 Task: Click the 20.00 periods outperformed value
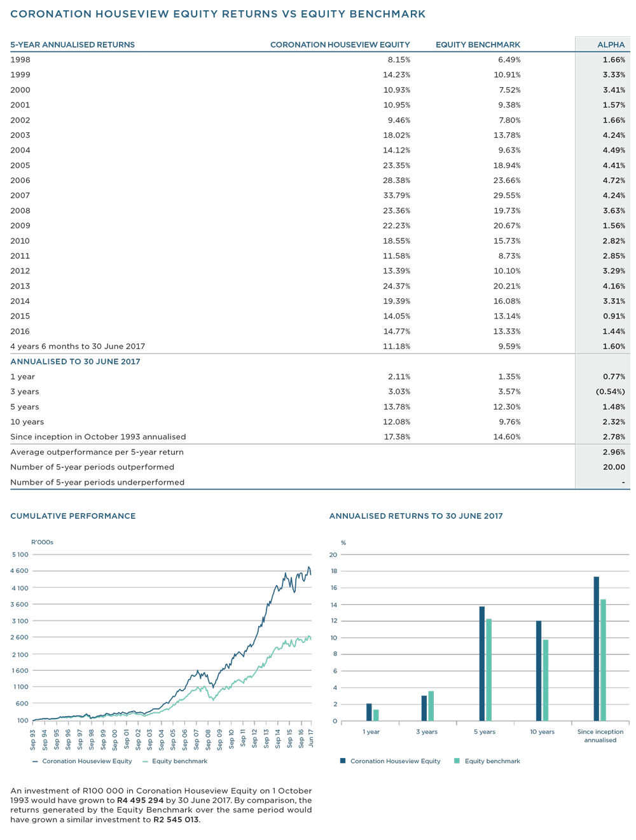[614, 467]
